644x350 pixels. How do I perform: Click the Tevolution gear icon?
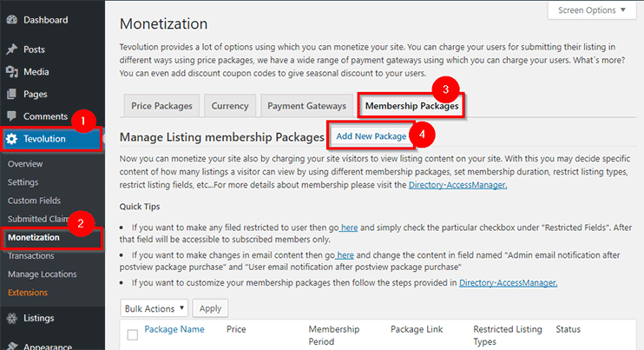12,139
